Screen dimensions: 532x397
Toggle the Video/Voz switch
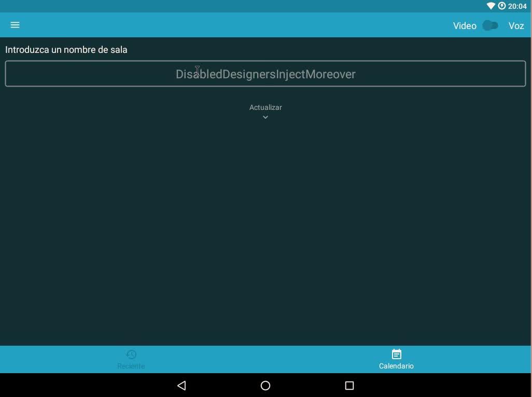point(491,25)
